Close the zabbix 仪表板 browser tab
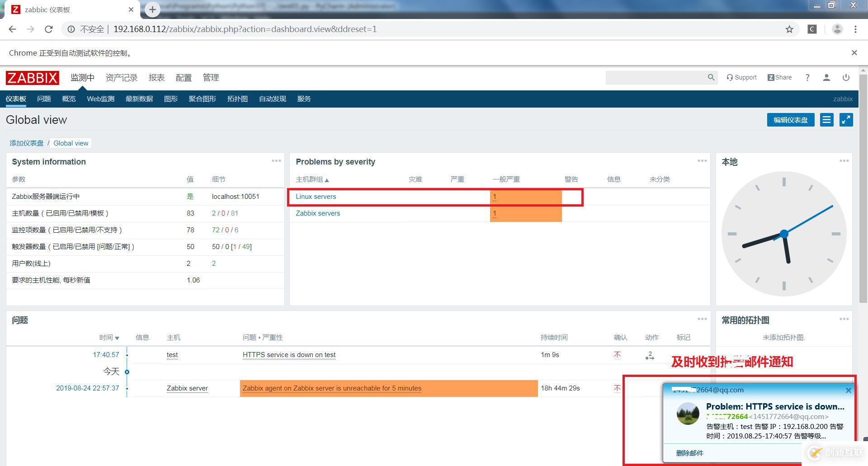 coord(131,9)
